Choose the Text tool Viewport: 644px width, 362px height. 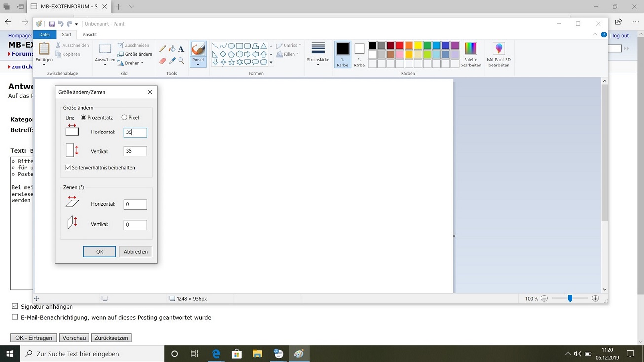tap(181, 49)
